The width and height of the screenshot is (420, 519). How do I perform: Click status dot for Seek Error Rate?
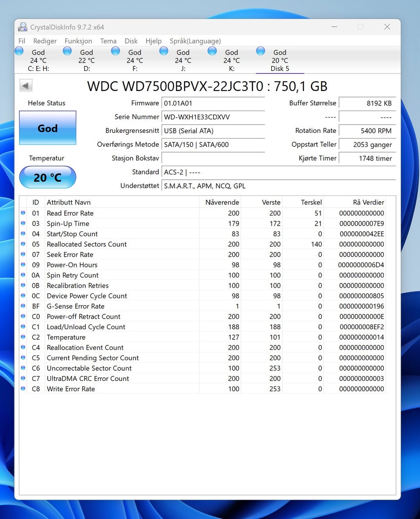tap(23, 254)
